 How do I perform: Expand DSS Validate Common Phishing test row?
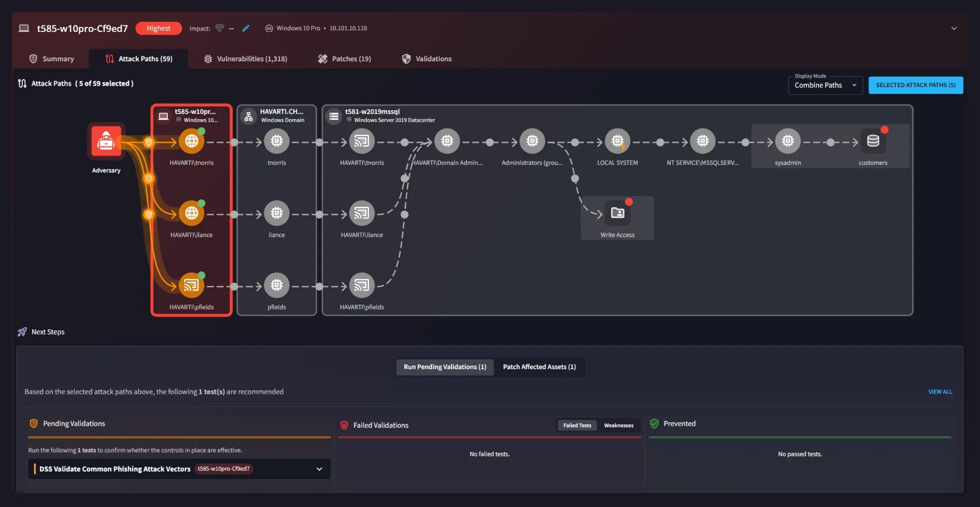pyautogui.click(x=319, y=469)
